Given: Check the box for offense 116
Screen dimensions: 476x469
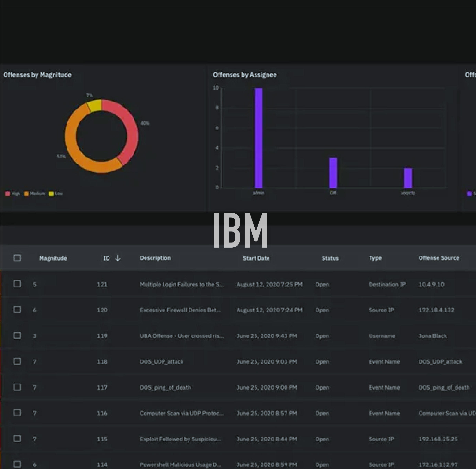Looking at the screenshot, I should coord(17,413).
